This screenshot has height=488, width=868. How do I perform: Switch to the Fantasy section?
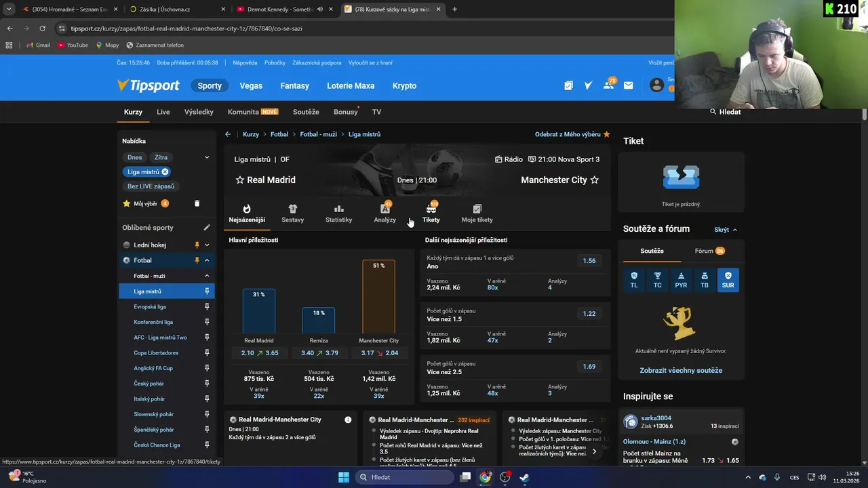294,86
